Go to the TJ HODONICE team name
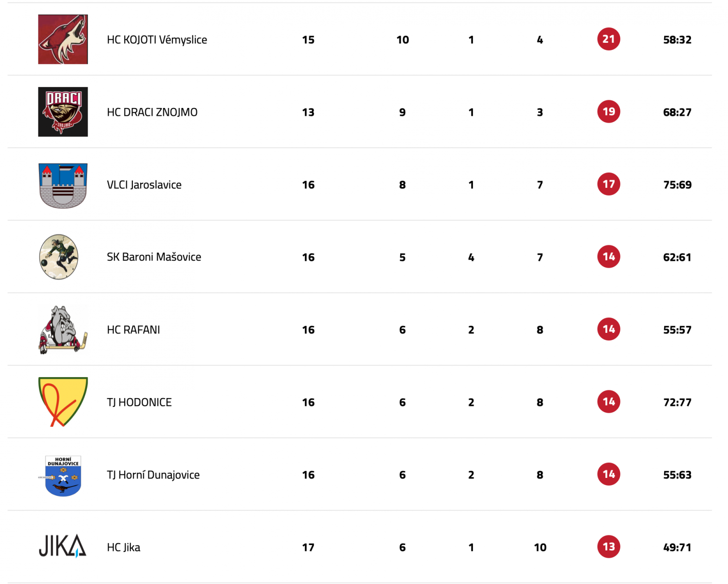 139,402
